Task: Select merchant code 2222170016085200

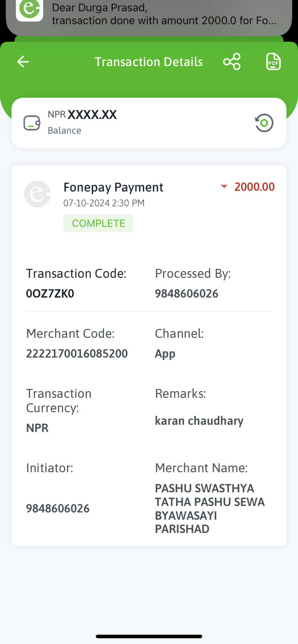Action: tap(77, 354)
